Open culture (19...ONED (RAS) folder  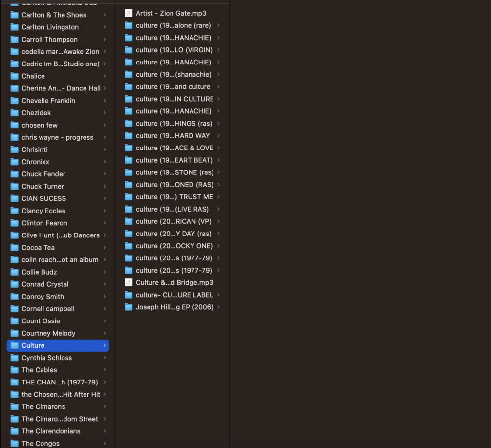(172, 185)
